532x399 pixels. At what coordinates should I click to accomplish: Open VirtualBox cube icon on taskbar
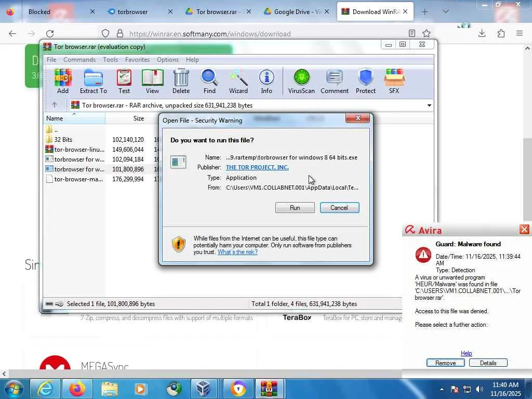(x=203, y=389)
